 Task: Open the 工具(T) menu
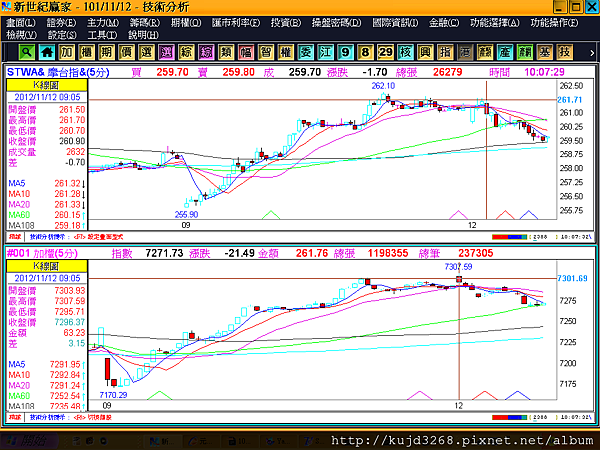coord(102,35)
